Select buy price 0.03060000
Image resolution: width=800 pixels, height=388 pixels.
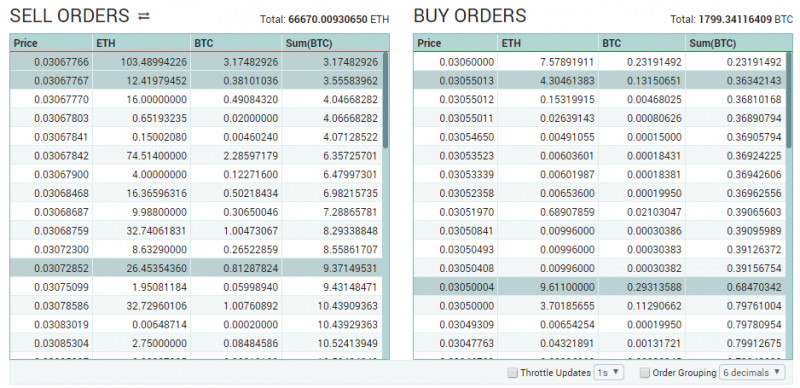[466, 62]
